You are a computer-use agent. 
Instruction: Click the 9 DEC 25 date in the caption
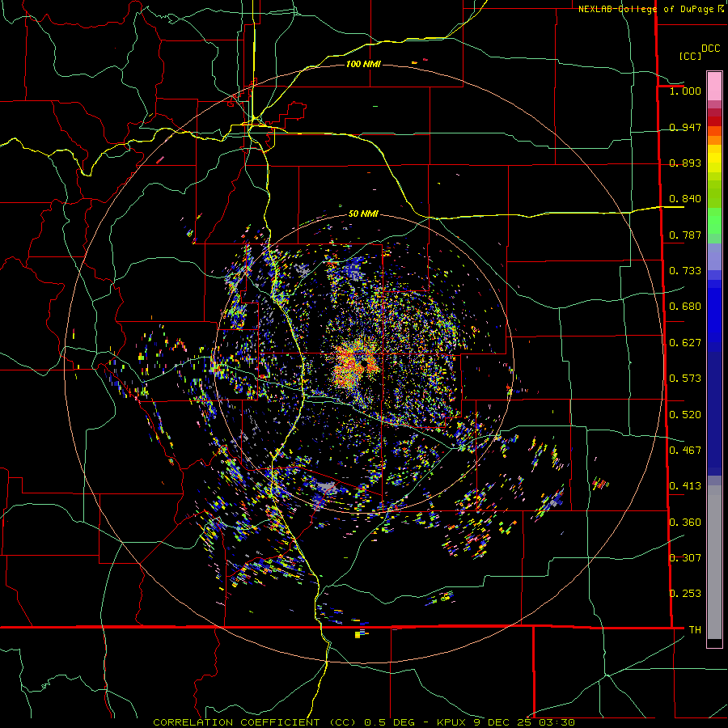[x=502, y=722]
